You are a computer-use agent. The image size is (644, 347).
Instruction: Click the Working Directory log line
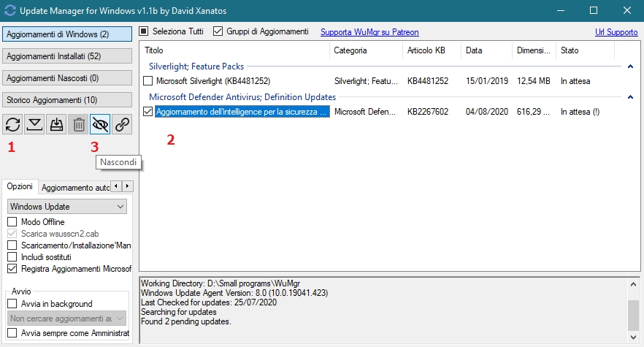point(221,283)
